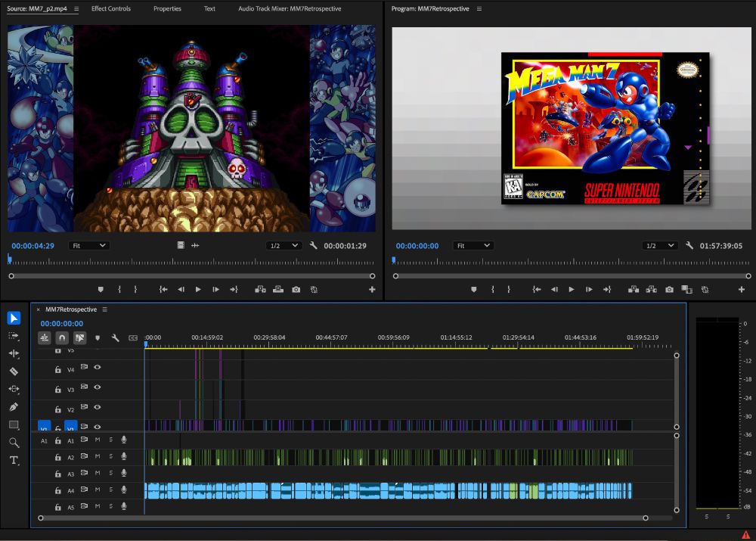Mute audio track A2

tap(98, 456)
